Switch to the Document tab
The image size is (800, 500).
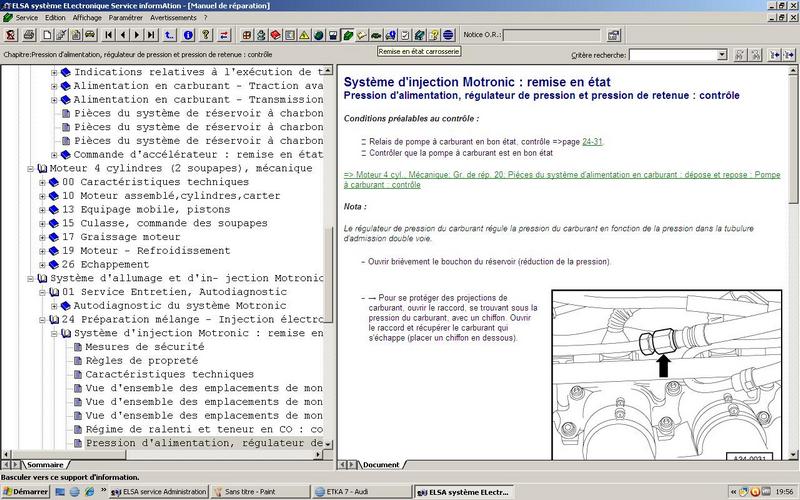381,465
